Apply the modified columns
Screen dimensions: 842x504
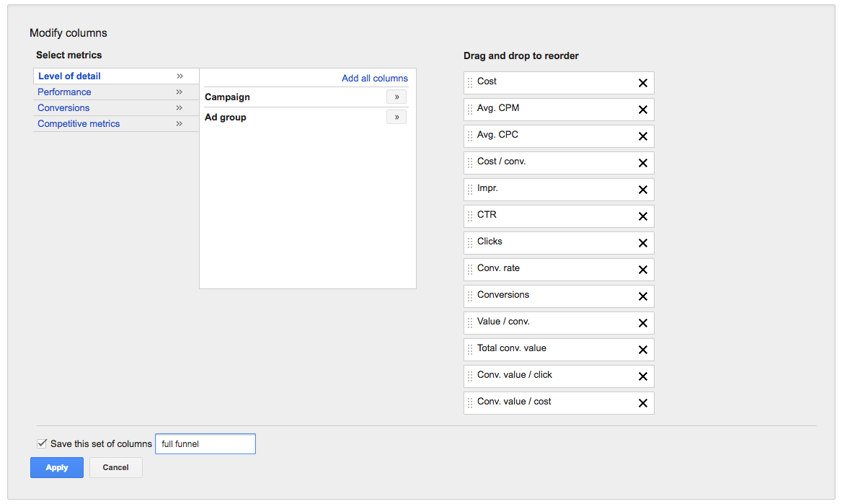coord(56,467)
